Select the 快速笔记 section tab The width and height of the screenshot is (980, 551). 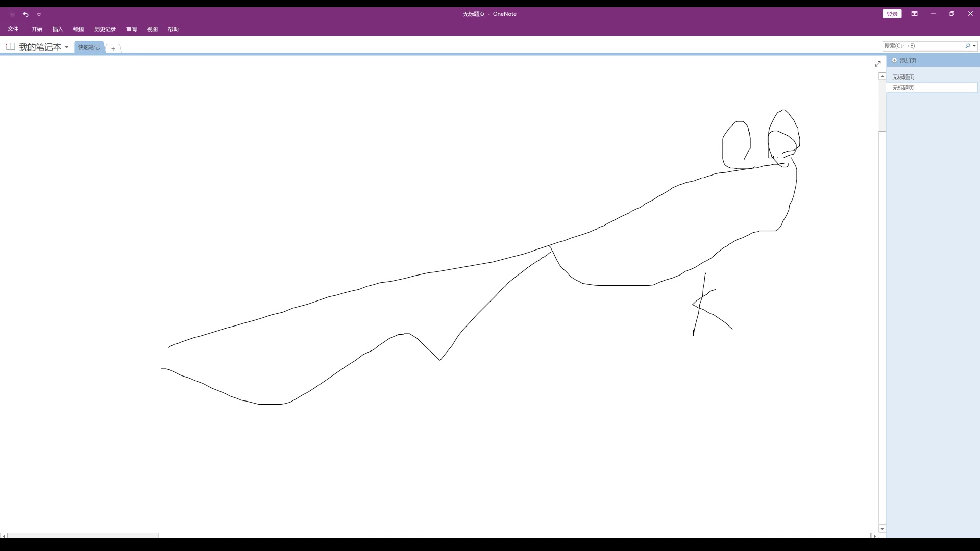click(89, 47)
